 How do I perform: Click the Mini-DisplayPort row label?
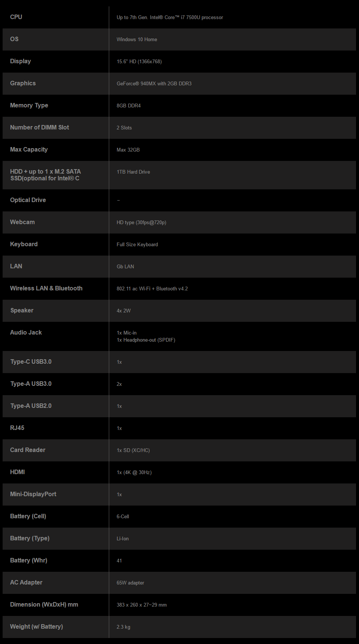33,494
